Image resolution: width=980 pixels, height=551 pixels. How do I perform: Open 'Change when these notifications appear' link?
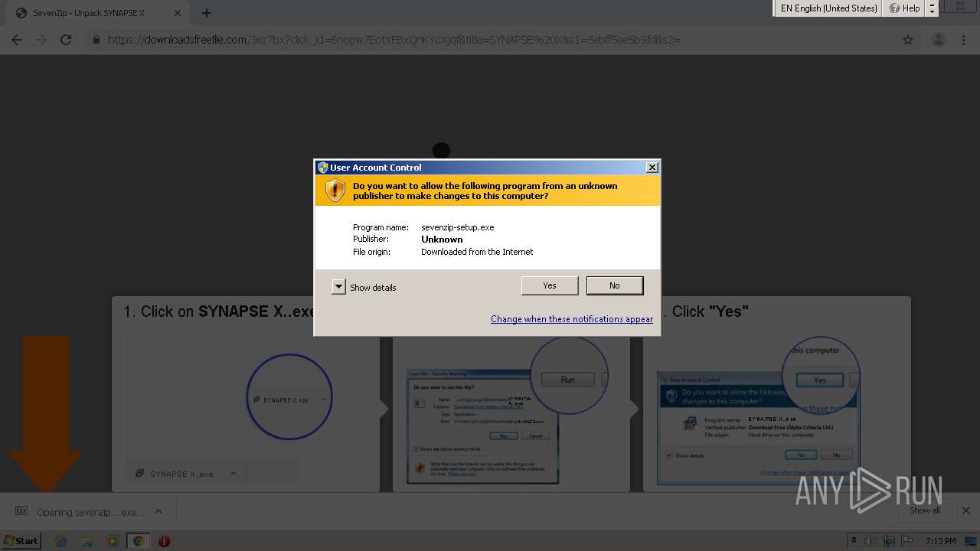572,319
